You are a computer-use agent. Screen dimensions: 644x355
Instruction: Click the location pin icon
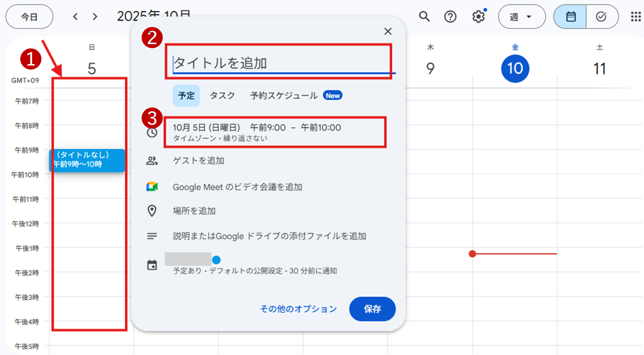pyautogui.click(x=152, y=211)
